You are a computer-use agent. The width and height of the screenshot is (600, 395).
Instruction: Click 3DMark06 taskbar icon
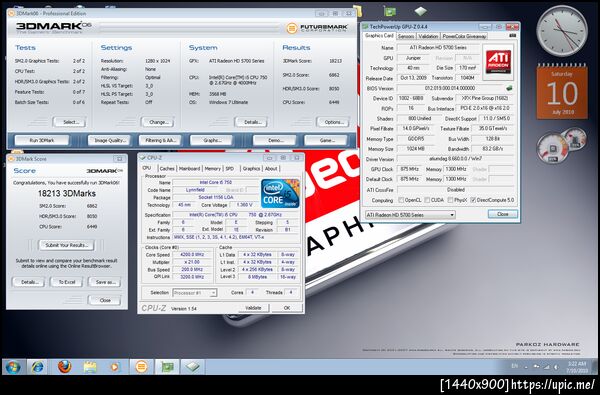click(x=141, y=367)
